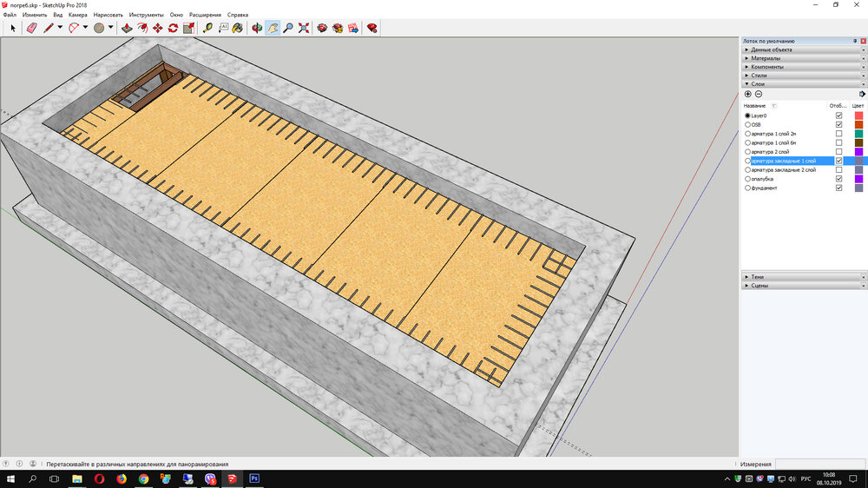Set фундамент as the active layer
The height and width of the screenshot is (488, 868).
tap(747, 188)
